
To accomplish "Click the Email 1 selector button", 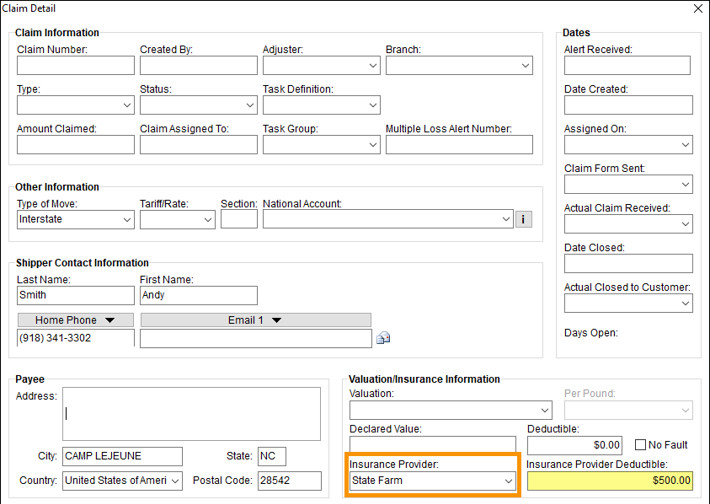I will pyautogui.click(x=255, y=320).
